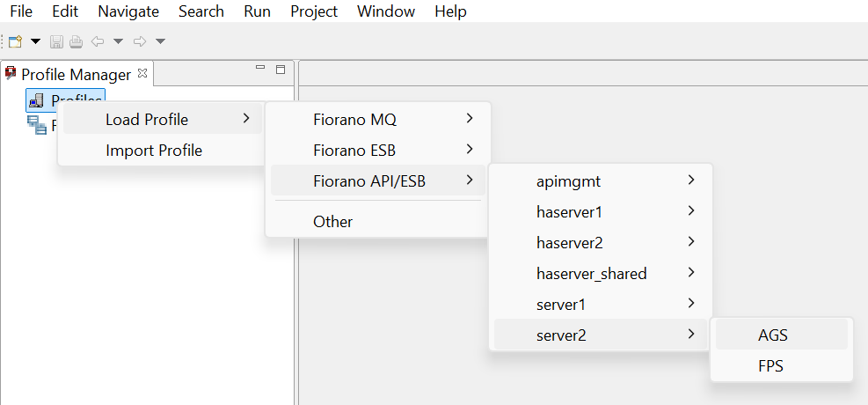Select the server1 profile entry
Viewport: 868px width, 405px height.
point(601,304)
